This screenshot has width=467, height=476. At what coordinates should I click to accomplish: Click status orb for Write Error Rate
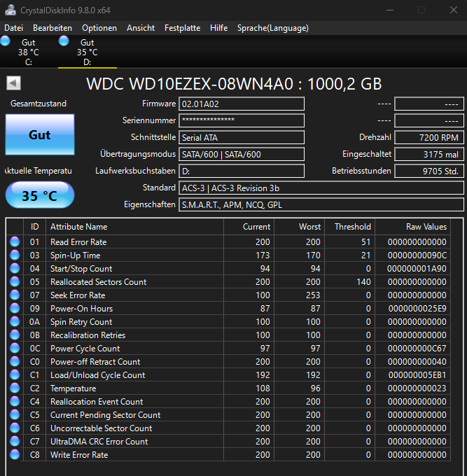tap(15, 455)
